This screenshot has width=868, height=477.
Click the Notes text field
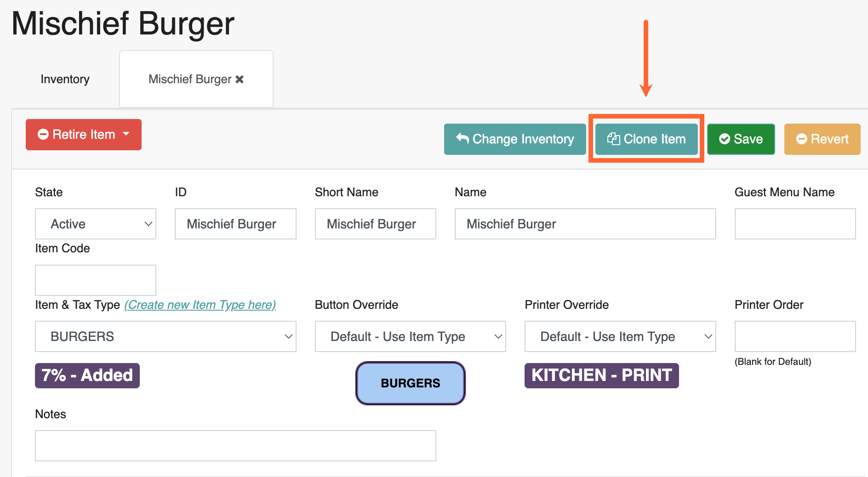tap(235, 445)
